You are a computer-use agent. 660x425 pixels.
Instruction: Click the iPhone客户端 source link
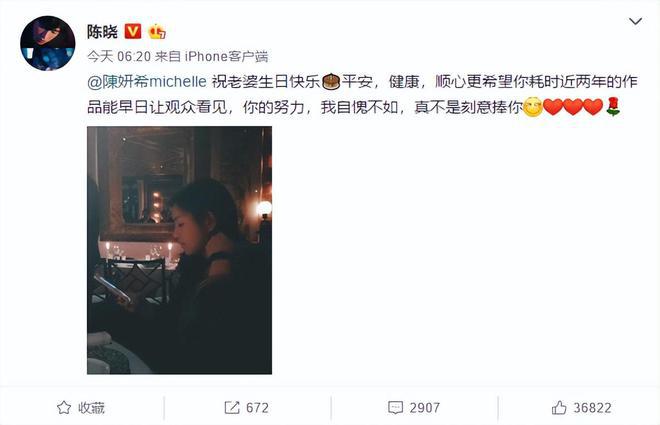click(226, 56)
